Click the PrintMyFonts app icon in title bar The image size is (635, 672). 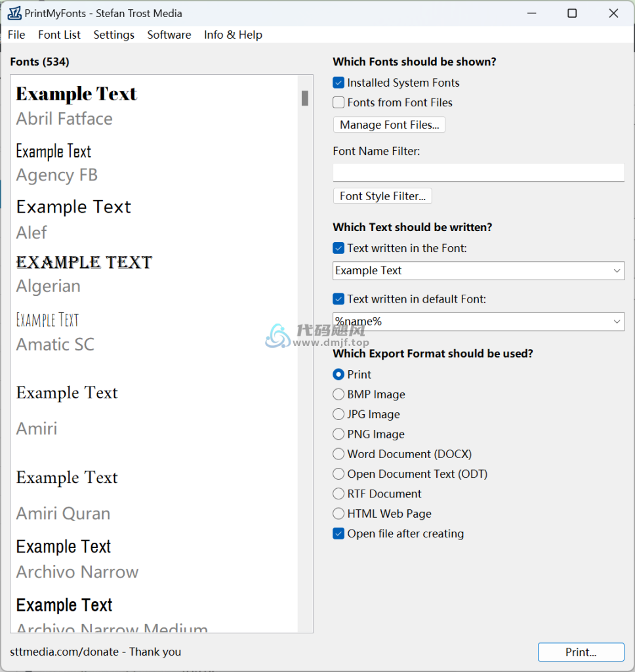(x=14, y=13)
